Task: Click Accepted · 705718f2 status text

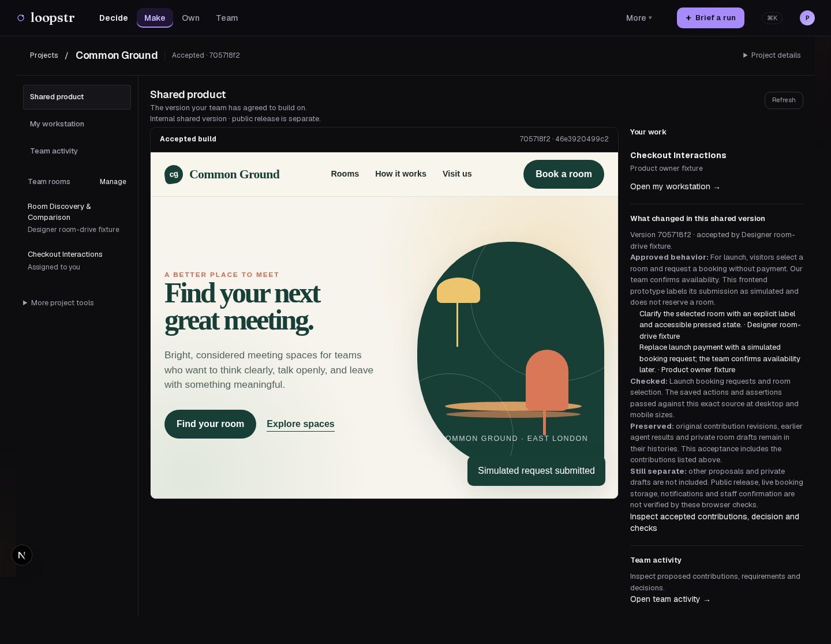Action: pos(206,55)
